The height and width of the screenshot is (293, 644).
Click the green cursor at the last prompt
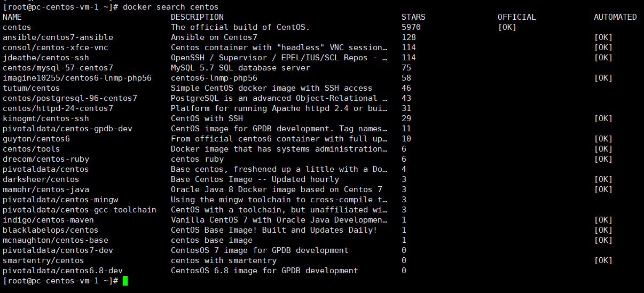125,281
